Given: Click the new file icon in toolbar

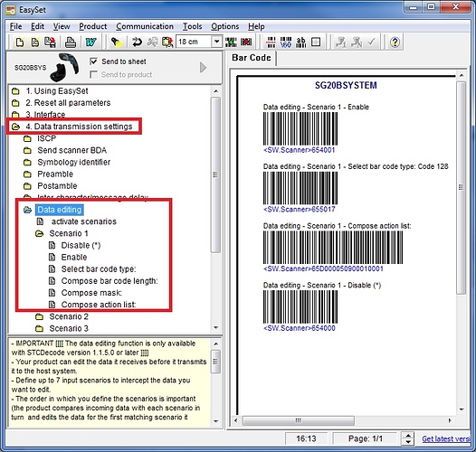Looking at the screenshot, I should tap(20, 42).
